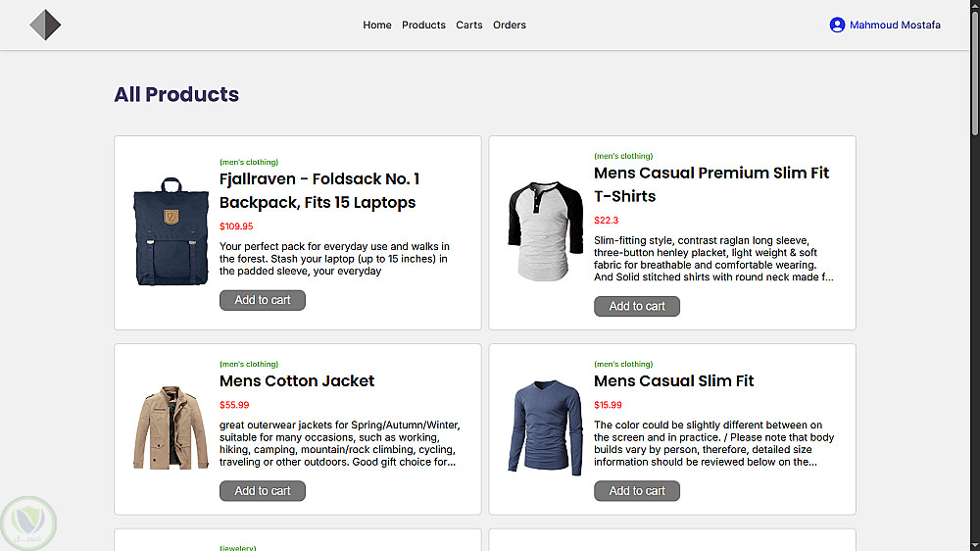Viewport: 980px width, 551px height.
Task: Open the Fjallraven Foldsack No. 1 title
Action: pyautogui.click(x=319, y=190)
